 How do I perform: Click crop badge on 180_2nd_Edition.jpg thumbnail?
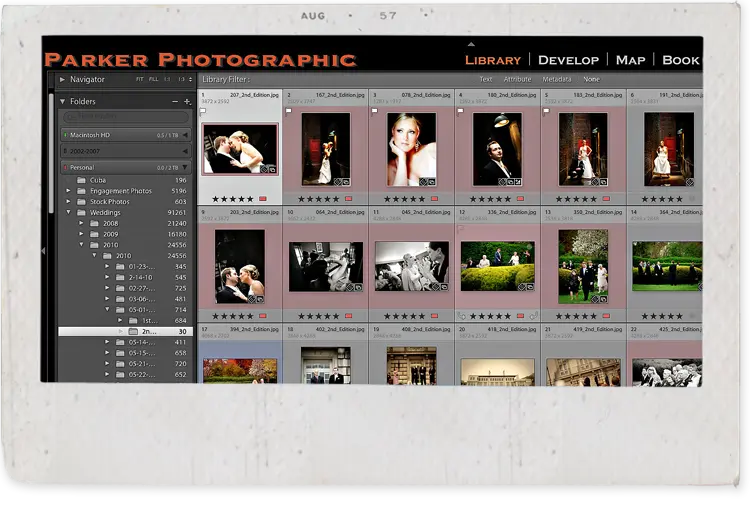(x=518, y=182)
